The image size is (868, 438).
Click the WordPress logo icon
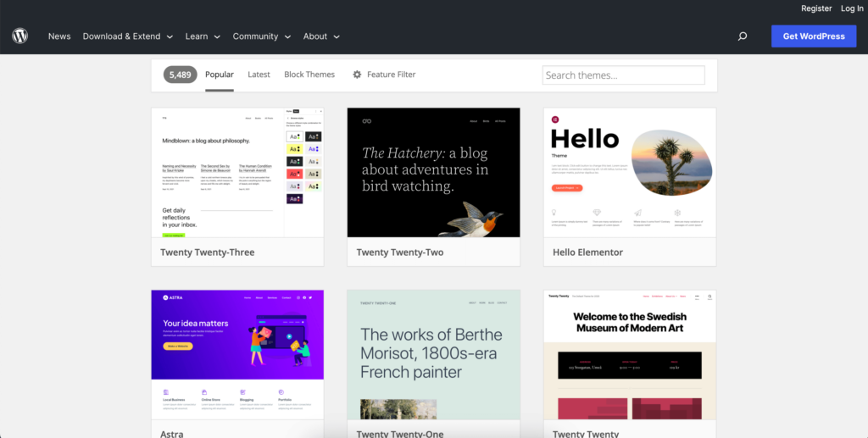(x=20, y=36)
